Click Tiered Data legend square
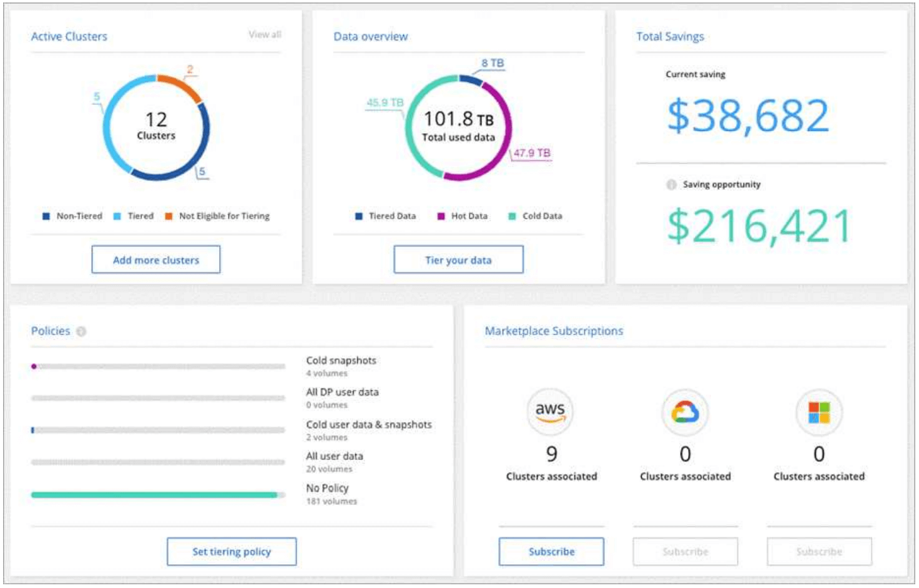This screenshot has width=919, height=588. [x=358, y=216]
